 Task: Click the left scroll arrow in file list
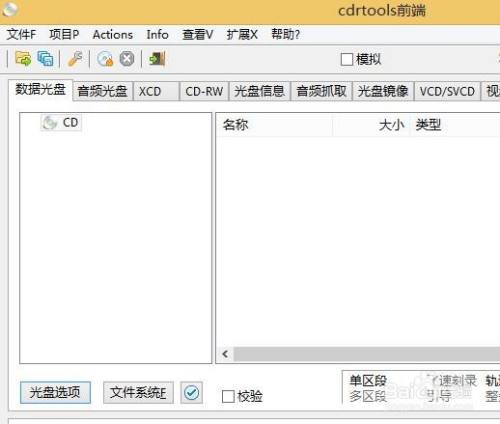(x=225, y=354)
